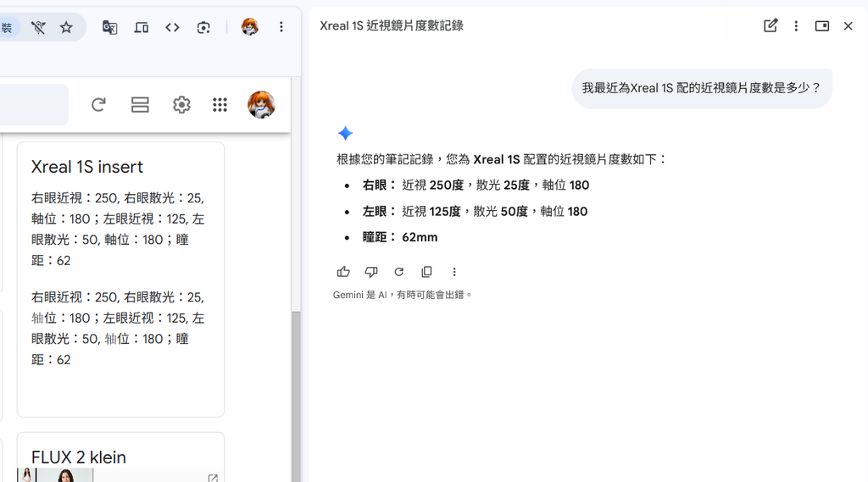Open the code brackets extension icon
The width and height of the screenshot is (868, 482).
[x=172, y=27]
